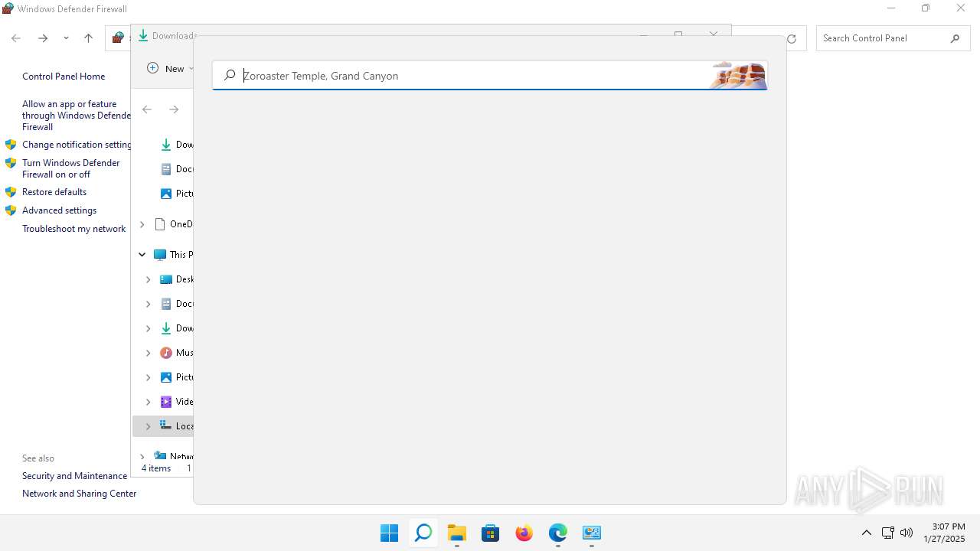Select Downloads quick access item in explorer
Screen dimensions: 980x551
point(176,145)
